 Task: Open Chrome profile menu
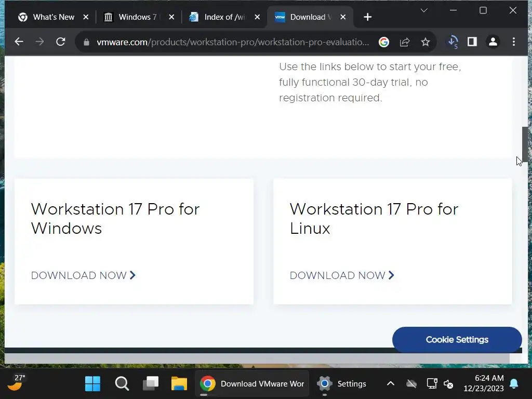click(493, 42)
